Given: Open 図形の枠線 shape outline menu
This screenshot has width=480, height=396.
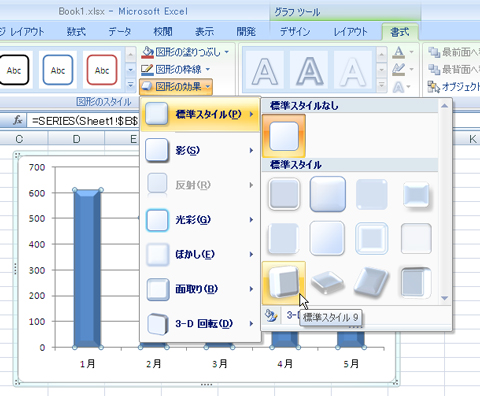Looking at the screenshot, I should click(176, 69).
